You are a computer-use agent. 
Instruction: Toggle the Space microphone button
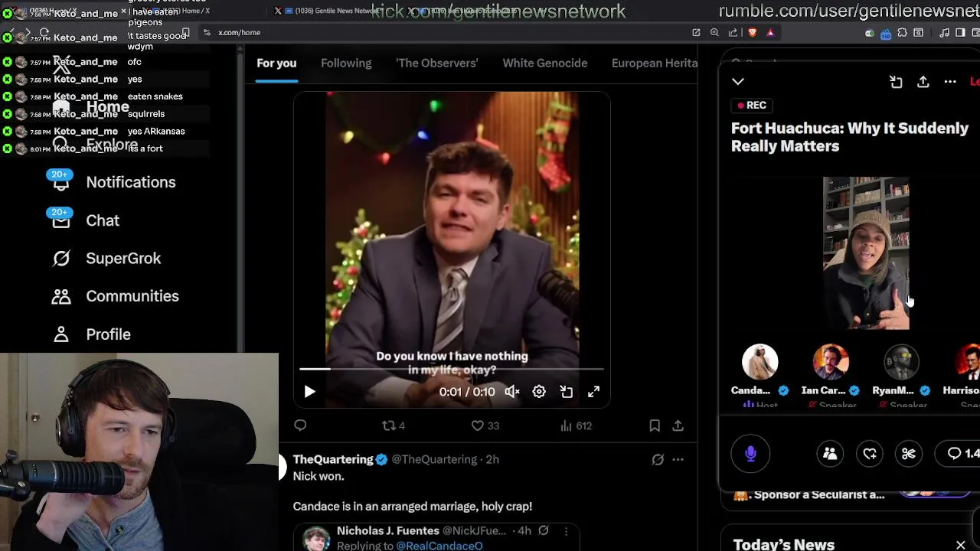point(750,454)
